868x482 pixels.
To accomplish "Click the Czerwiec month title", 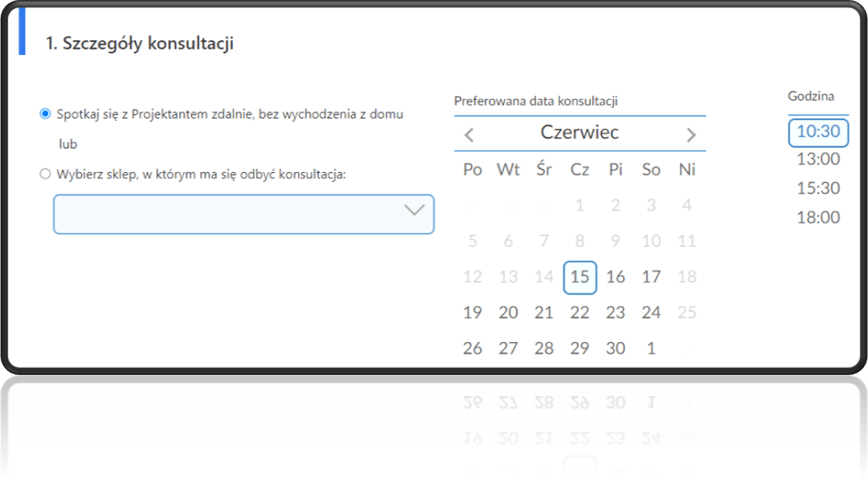I will click(580, 133).
